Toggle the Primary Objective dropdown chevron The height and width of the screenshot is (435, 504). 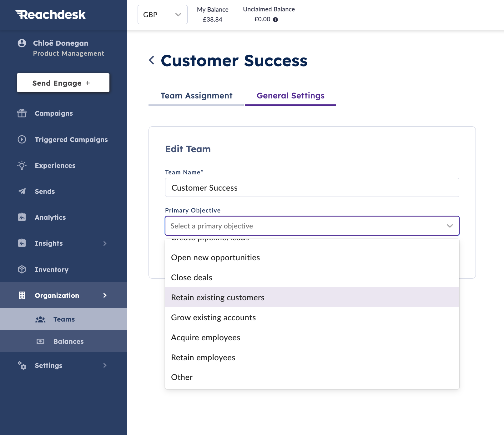pyautogui.click(x=450, y=226)
